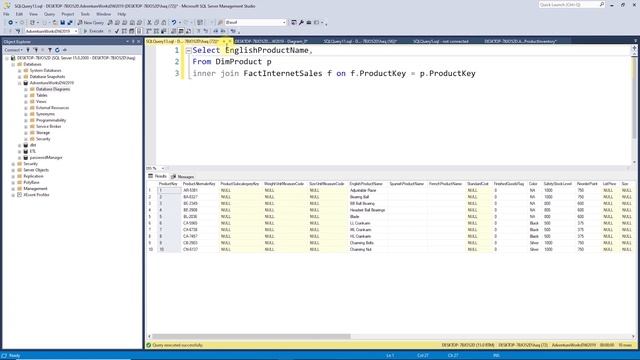Expand the Views folder node
Viewport: 640px width, 360px height.
pyautogui.click(x=26, y=102)
